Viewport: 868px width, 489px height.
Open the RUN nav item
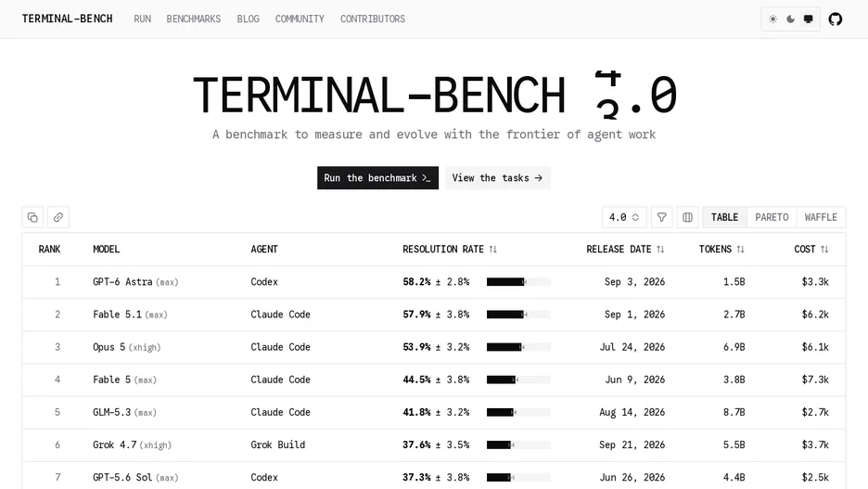click(142, 19)
